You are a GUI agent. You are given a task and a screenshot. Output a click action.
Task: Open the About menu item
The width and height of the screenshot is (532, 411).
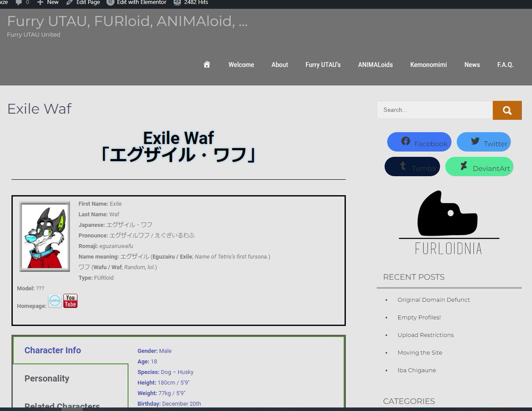(x=280, y=65)
